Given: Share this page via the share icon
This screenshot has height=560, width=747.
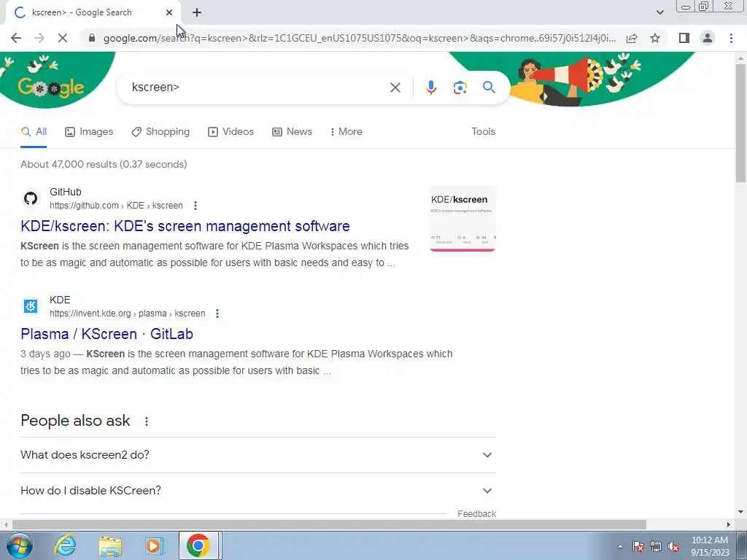Looking at the screenshot, I should (x=632, y=38).
